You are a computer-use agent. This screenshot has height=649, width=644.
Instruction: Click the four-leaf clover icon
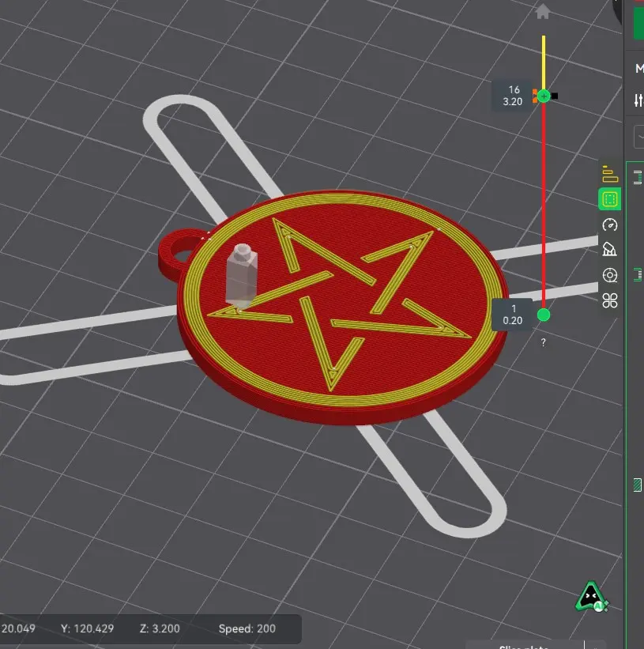[x=610, y=300]
